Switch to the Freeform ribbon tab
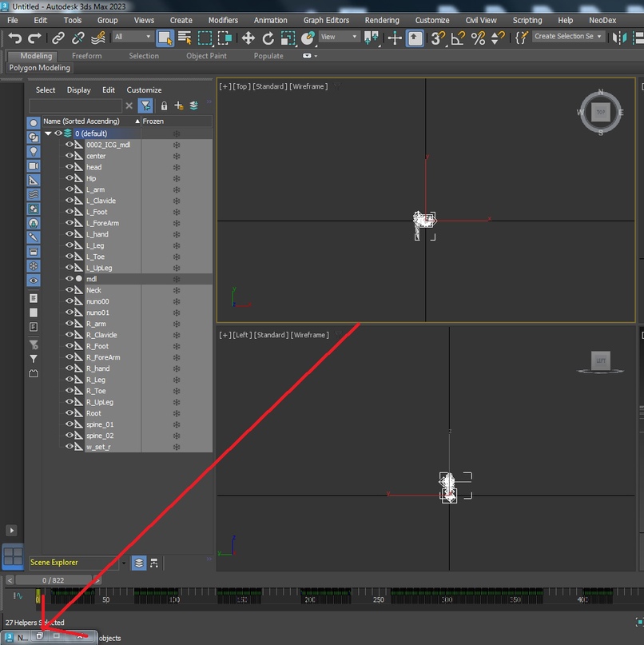This screenshot has height=645, width=644. 86,56
